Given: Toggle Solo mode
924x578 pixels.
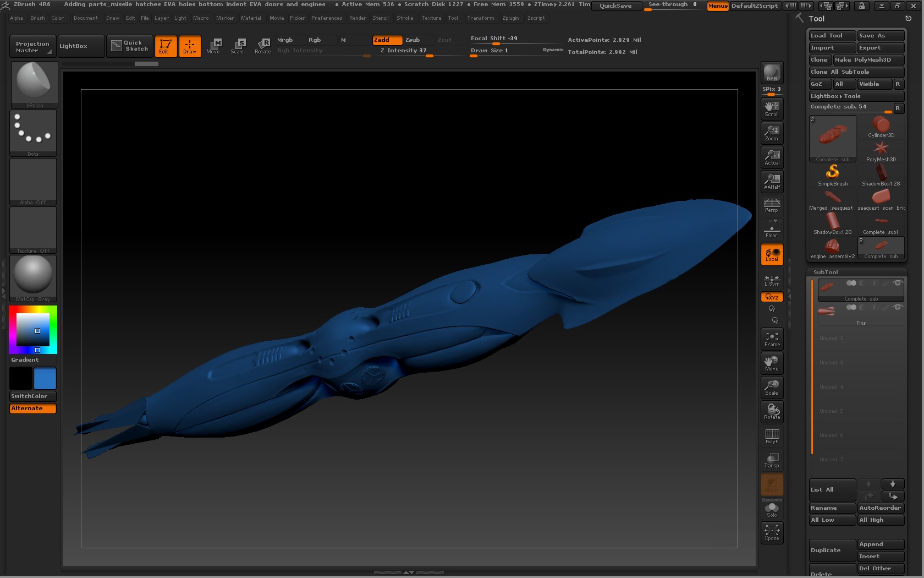Looking at the screenshot, I should [772, 510].
